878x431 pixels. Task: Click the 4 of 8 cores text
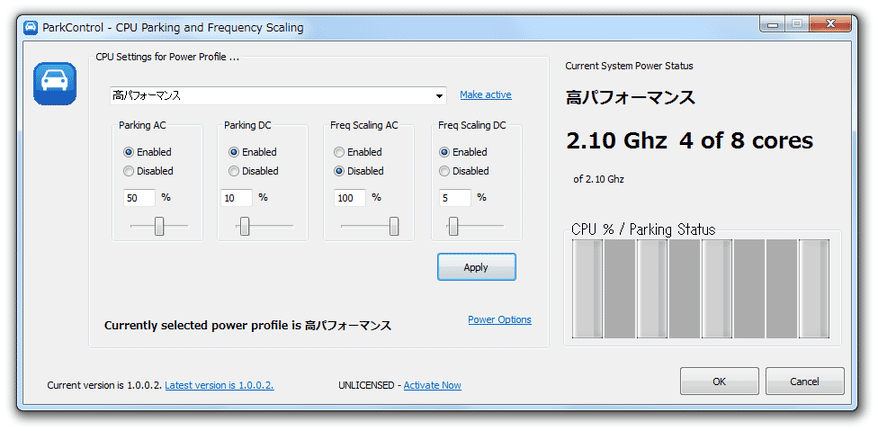point(746,140)
